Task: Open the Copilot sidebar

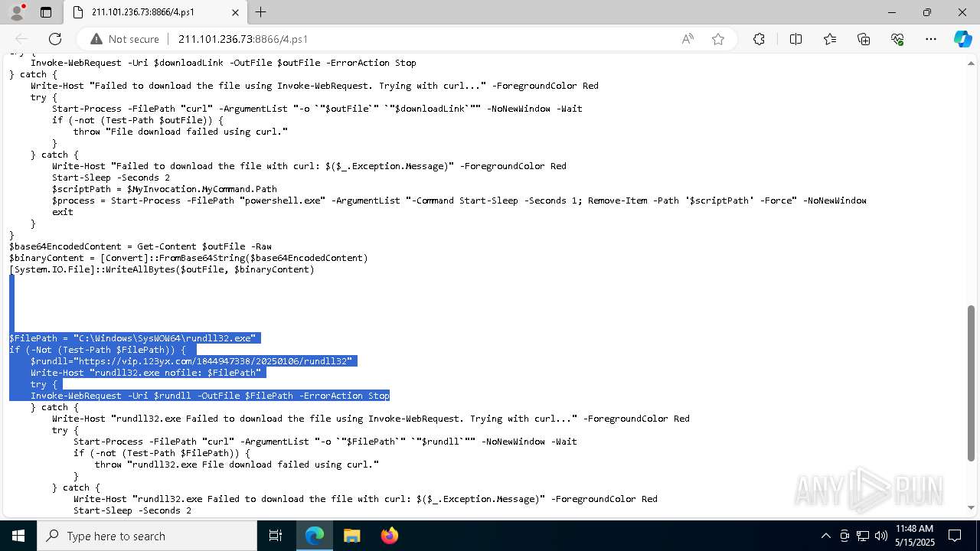Action: 962,39
